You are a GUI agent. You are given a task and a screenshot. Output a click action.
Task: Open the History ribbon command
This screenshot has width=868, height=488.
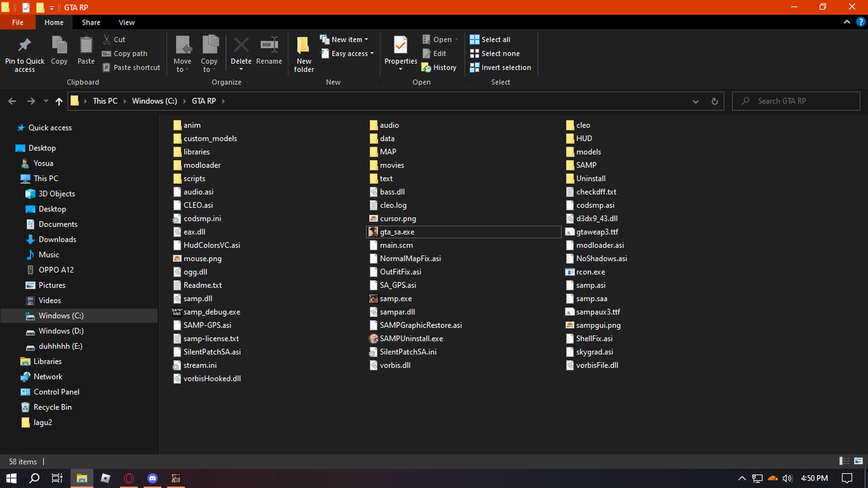click(x=439, y=68)
